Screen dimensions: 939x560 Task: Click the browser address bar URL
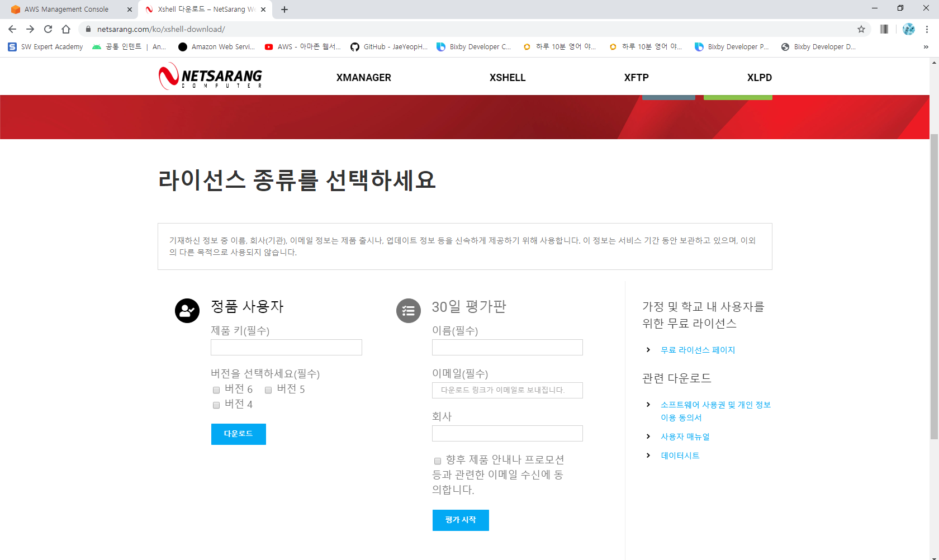click(x=161, y=29)
